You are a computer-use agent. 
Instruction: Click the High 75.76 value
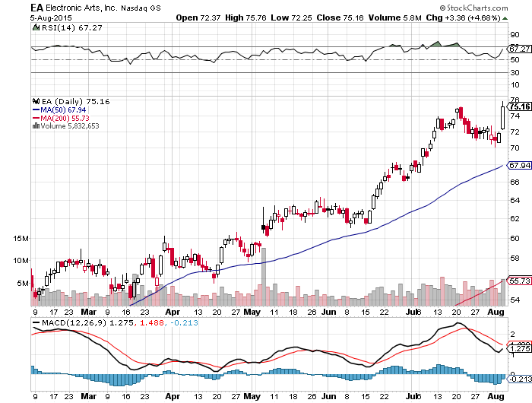click(245, 17)
